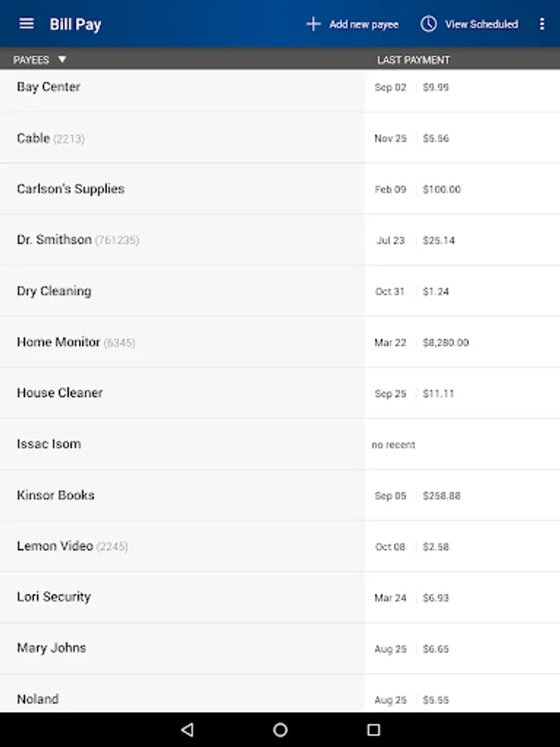Choose the Home Monitor payee
Image resolution: width=560 pixels, height=747 pixels.
tap(59, 342)
